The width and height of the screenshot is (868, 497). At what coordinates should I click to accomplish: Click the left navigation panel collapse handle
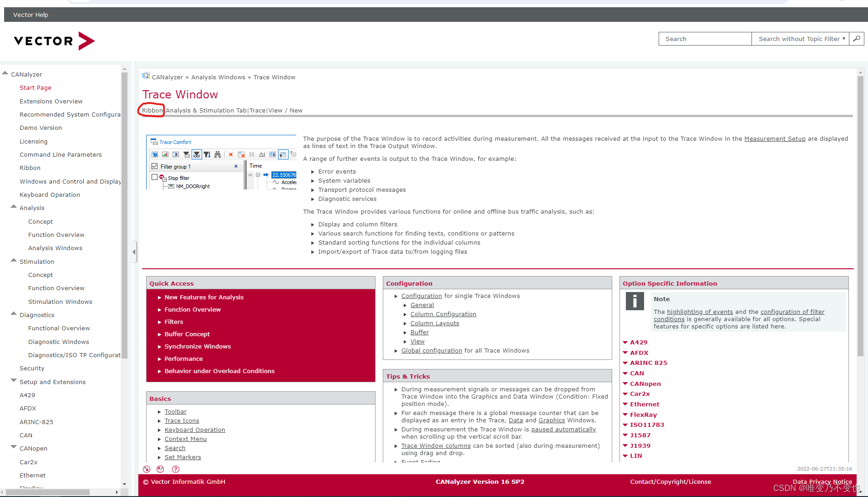tap(134, 251)
